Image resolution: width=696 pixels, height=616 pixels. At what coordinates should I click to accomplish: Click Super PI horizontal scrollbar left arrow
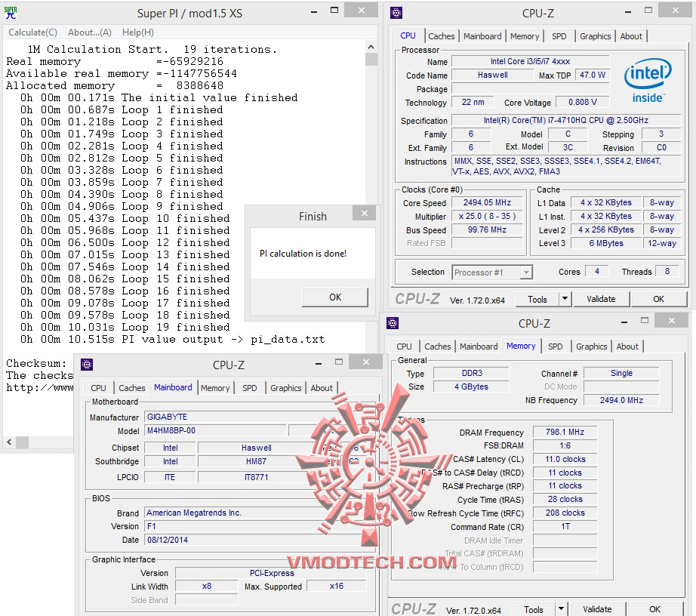click(x=9, y=442)
